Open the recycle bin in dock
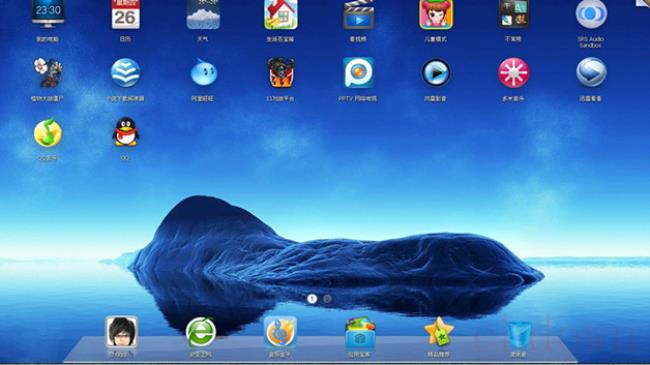 519,334
